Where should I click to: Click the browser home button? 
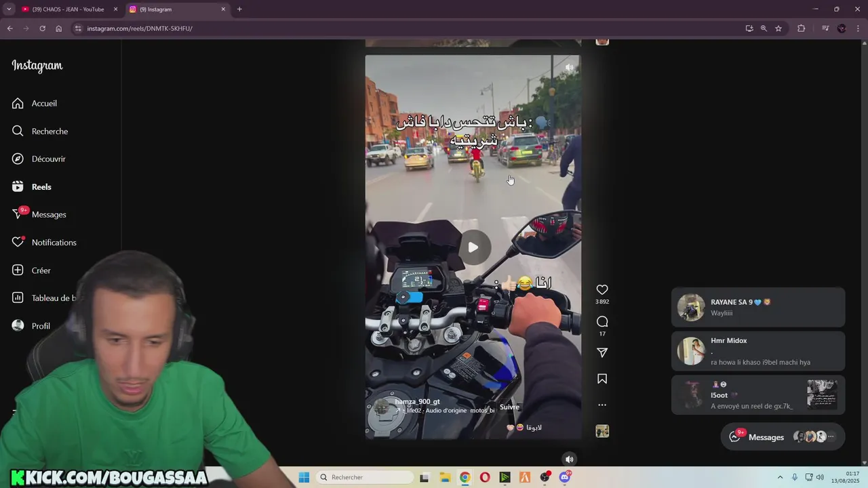point(58,28)
